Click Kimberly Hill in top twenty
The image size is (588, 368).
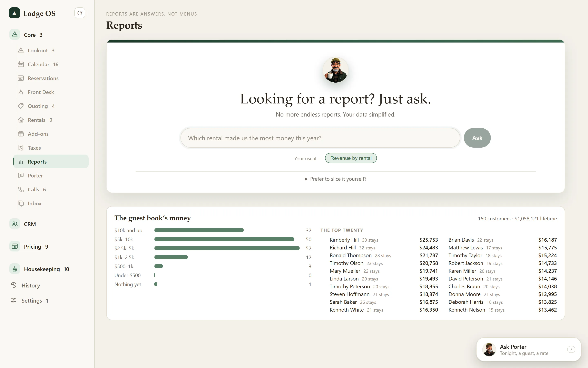(344, 240)
